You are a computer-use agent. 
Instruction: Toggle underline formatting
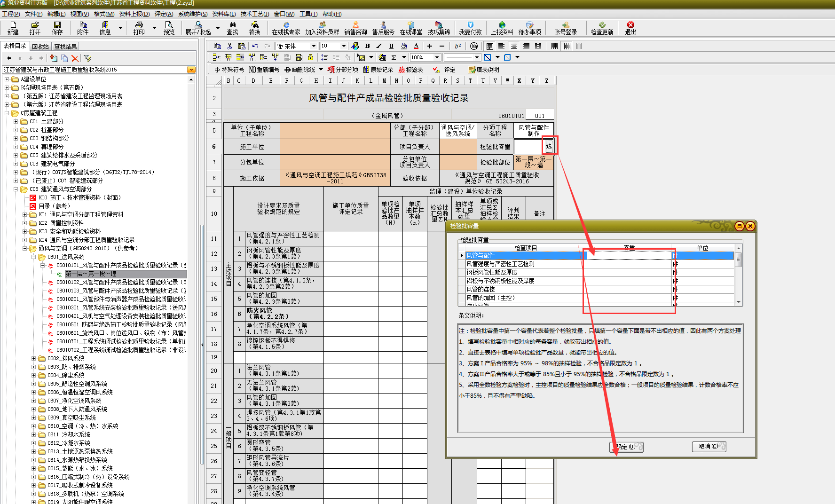point(391,46)
